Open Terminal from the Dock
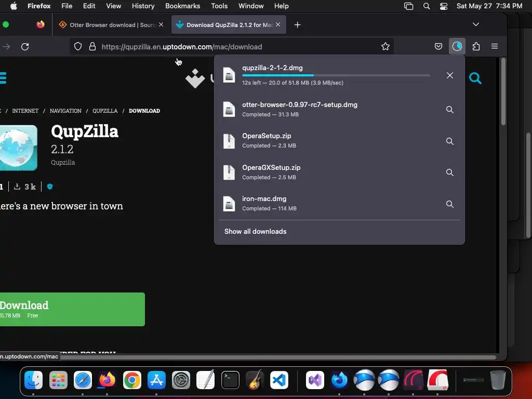Image resolution: width=532 pixels, height=399 pixels. 230,380
